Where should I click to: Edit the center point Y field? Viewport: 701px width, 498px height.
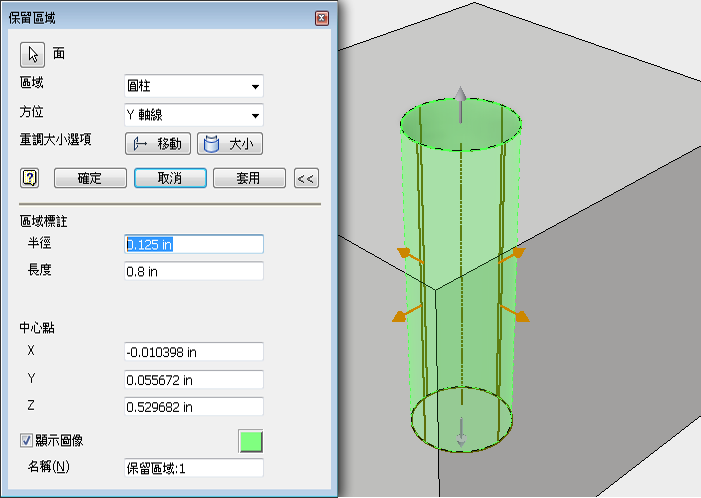(194, 380)
